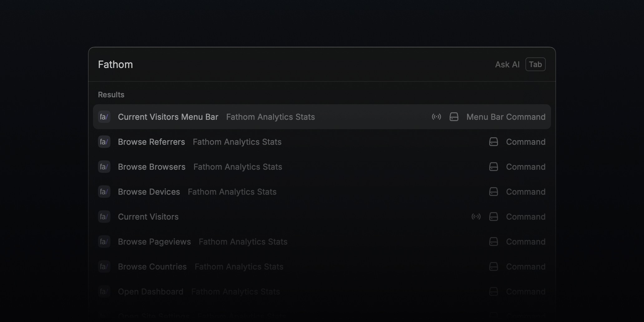Image resolution: width=644 pixels, height=322 pixels.
Task: Click the fa/ icon next to Browse Devices
Action: click(x=104, y=192)
